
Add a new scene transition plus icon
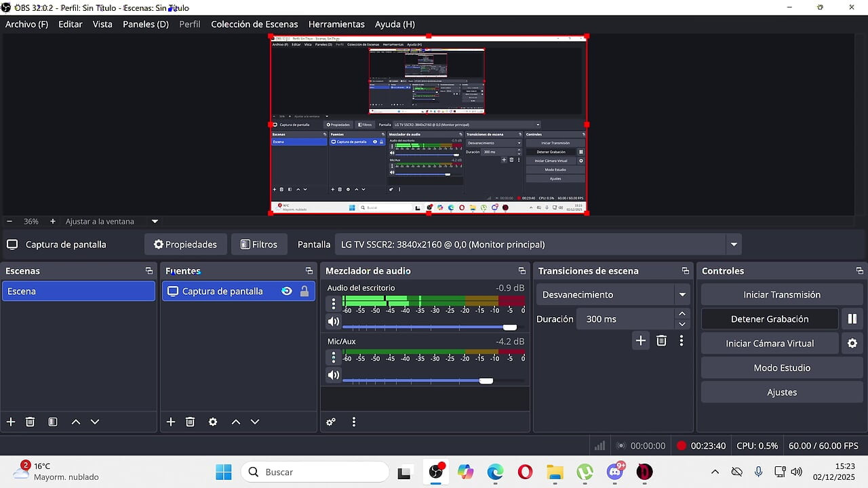640,341
